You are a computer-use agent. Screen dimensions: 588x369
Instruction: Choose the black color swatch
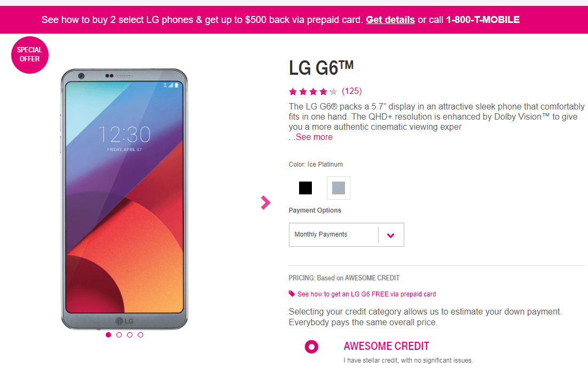[x=305, y=188]
